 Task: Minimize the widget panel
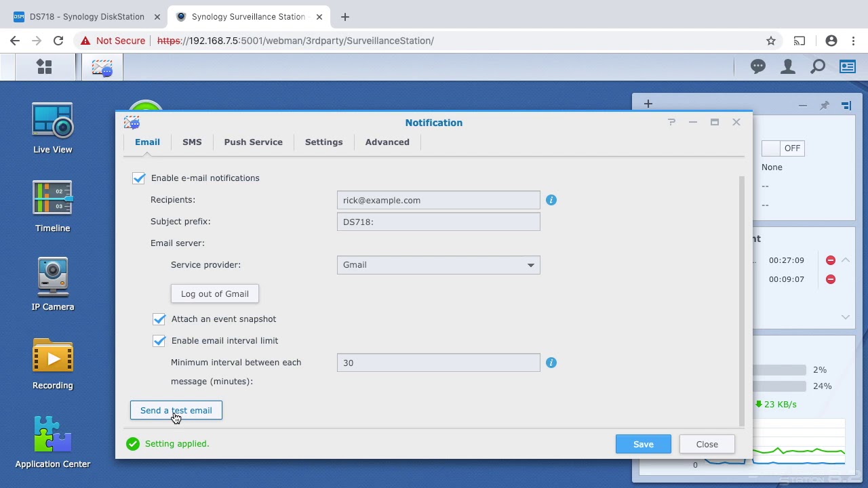[802, 105]
